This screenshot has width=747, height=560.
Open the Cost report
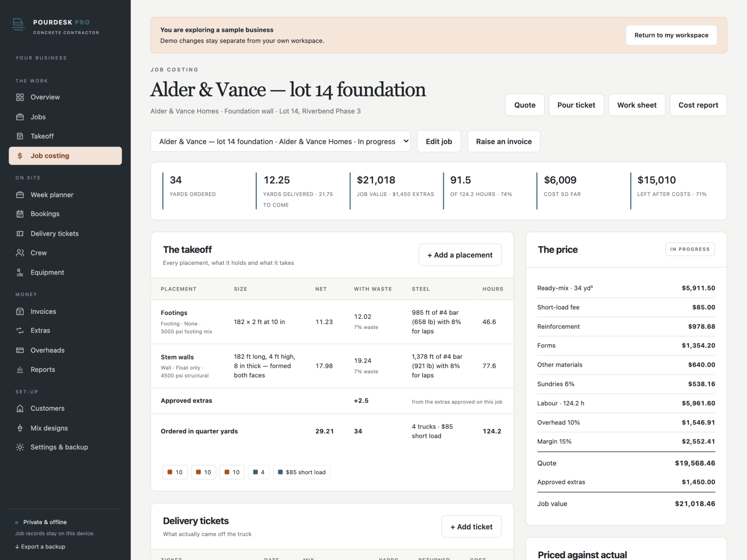pos(698,105)
